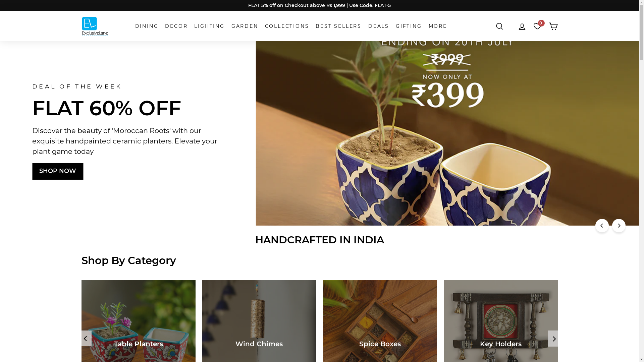Open the BEST SELLERS menu item
The width and height of the screenshot is (644, 362).
(x=338, y=26)
